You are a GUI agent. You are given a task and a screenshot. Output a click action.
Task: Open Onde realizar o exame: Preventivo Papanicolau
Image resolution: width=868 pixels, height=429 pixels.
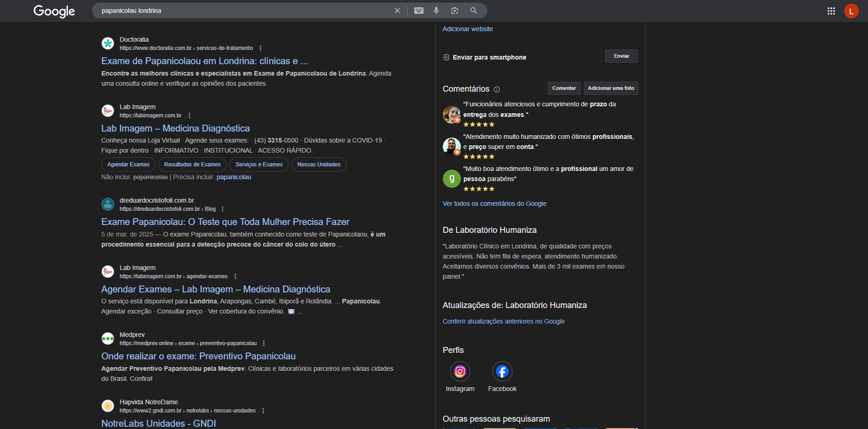pos(198,356)
